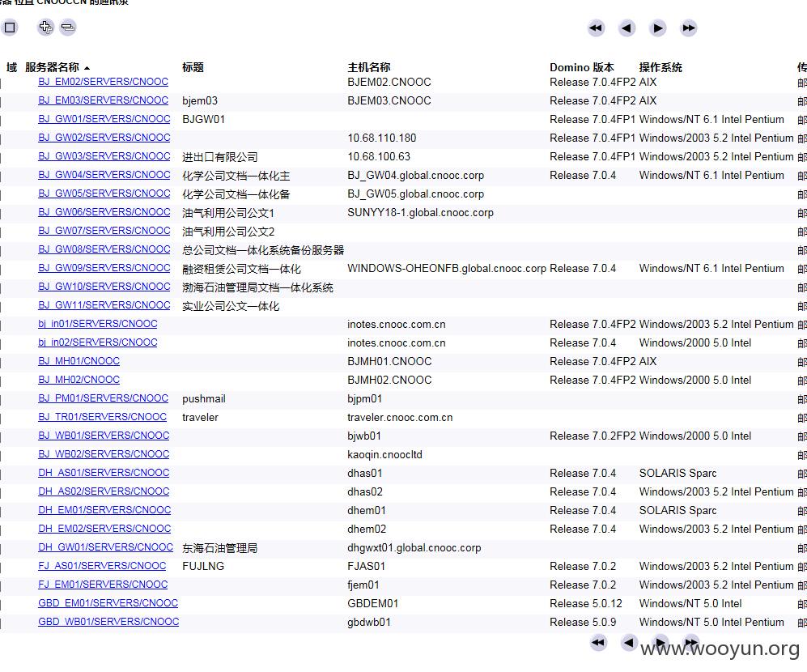This screenshot has width=807, height=672.
Task: Open BJ_GW07/SERVERS/CNOOC server link
Action: click(x=104, y=230)
